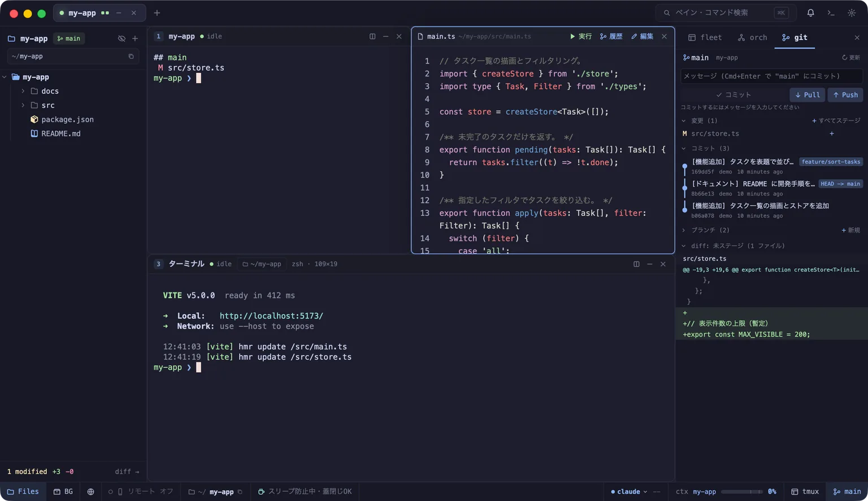
Task: Open http://localhost:5173/ link in terminal
Action: pos(271,316)
